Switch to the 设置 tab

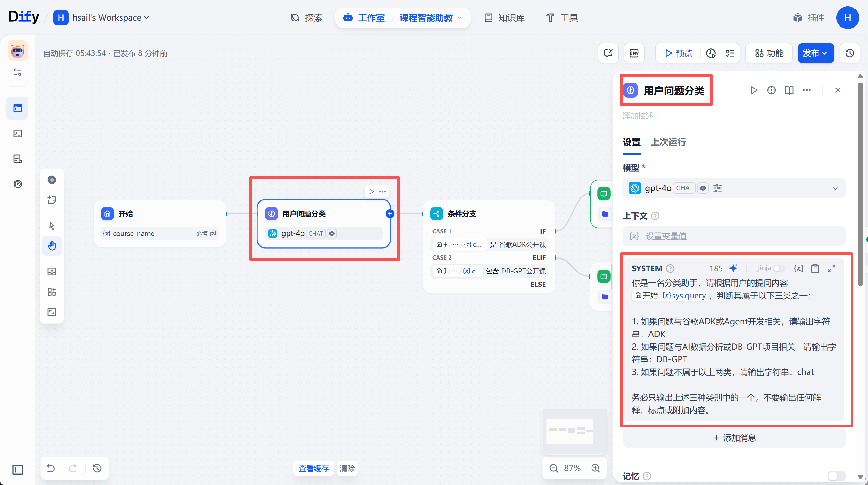tap(631, 142)
